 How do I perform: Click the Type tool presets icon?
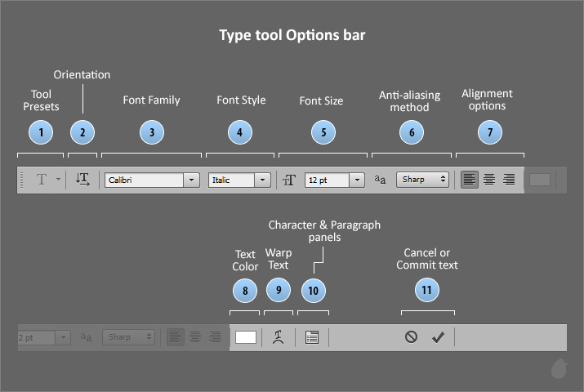pyautogui.click(x=42, y=180)
